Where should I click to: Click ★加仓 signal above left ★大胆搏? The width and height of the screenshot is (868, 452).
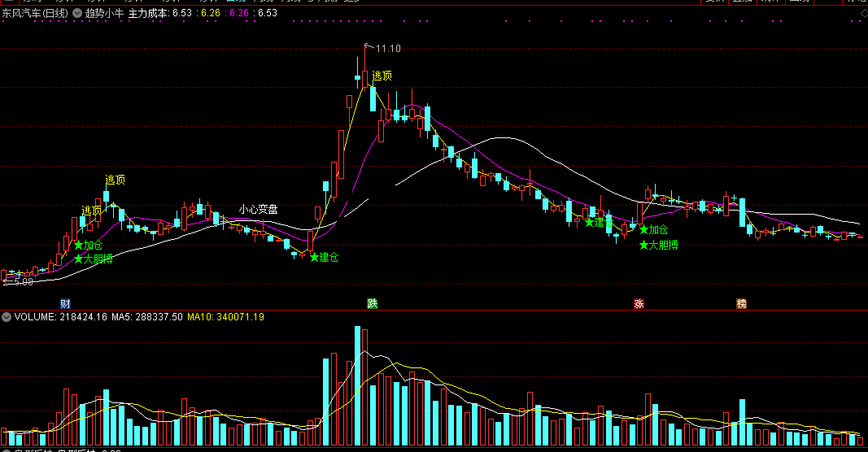pos(88,245)
